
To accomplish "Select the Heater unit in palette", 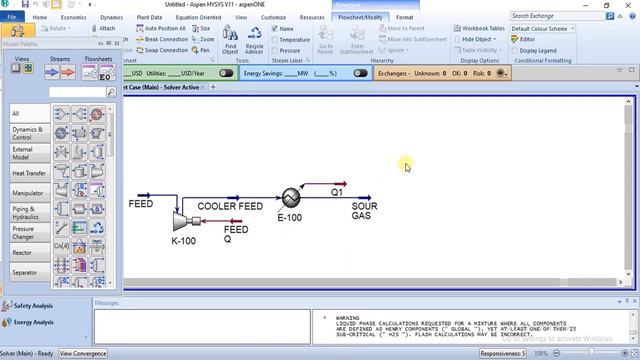I will point(61,133).
